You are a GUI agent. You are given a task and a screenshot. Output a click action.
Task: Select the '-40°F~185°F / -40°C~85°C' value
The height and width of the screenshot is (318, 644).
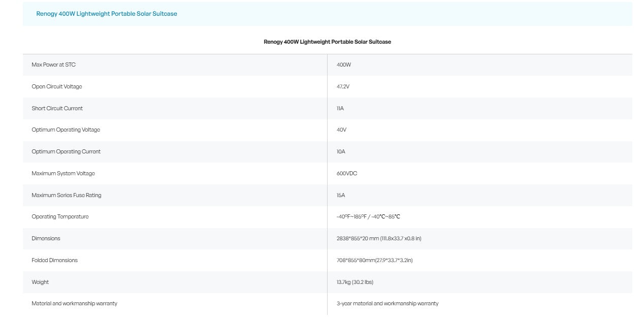[x=368, y=216]
